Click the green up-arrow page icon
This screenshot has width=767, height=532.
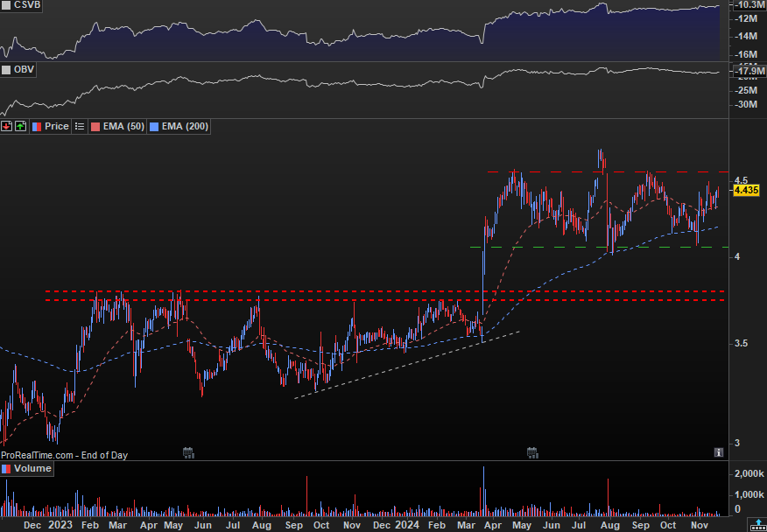coord(20,127)
